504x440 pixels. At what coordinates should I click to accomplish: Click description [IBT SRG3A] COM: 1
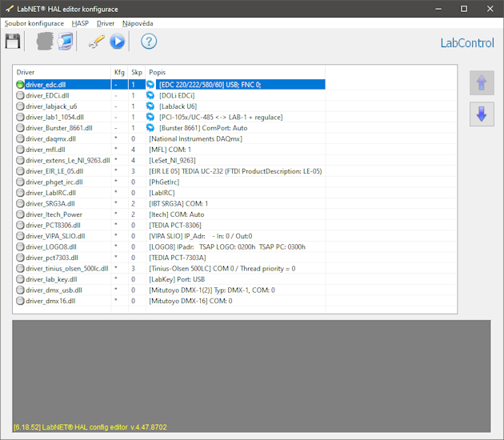(178, 203)
